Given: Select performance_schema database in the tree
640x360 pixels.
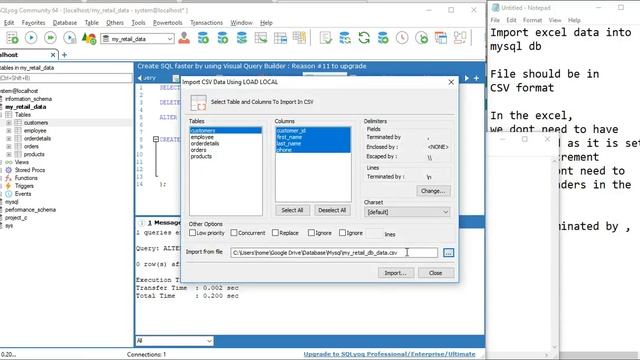Looking at the screenshot, I should tap(30, 210).
